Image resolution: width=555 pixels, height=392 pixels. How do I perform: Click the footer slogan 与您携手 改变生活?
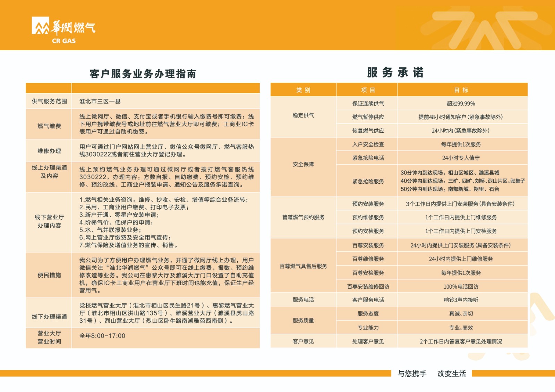click(432, 374)
